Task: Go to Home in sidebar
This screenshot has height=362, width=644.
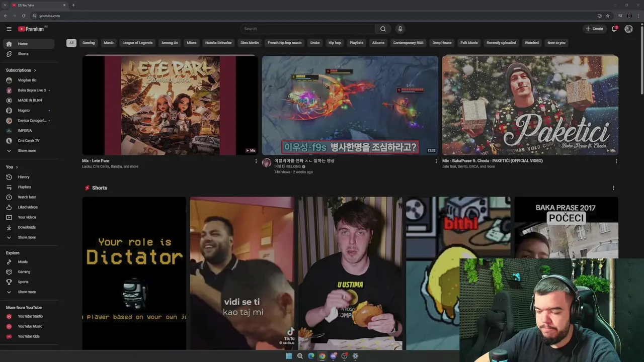Action: click(29, 44)
